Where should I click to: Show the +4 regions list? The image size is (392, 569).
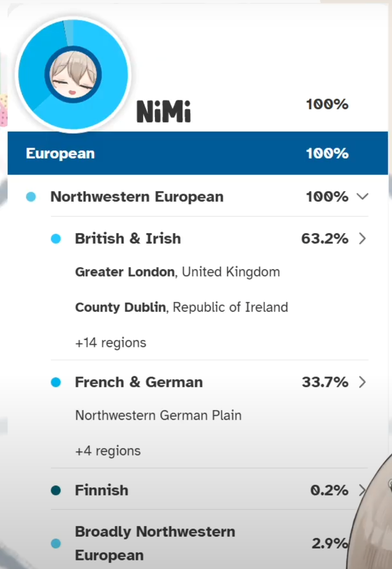108,451
